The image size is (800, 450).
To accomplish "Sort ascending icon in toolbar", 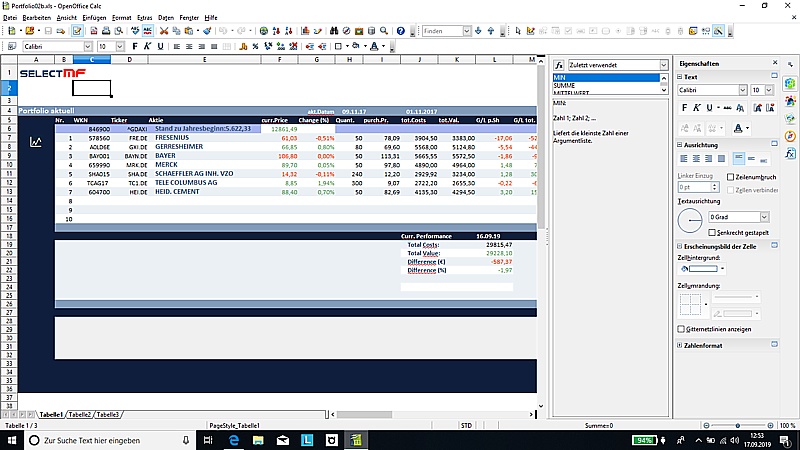I will [x=277, y=31].
